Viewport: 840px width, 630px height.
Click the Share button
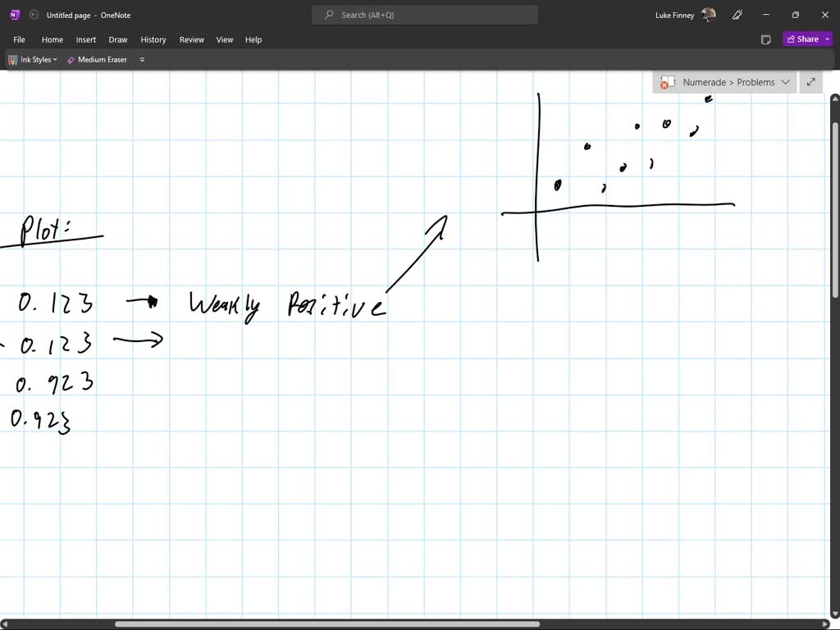point(804,39)
